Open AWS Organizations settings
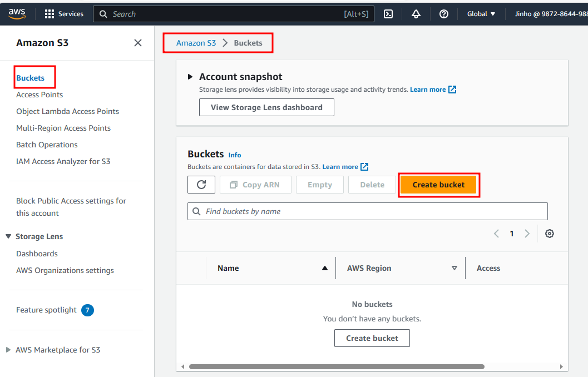 click(65, 270)
